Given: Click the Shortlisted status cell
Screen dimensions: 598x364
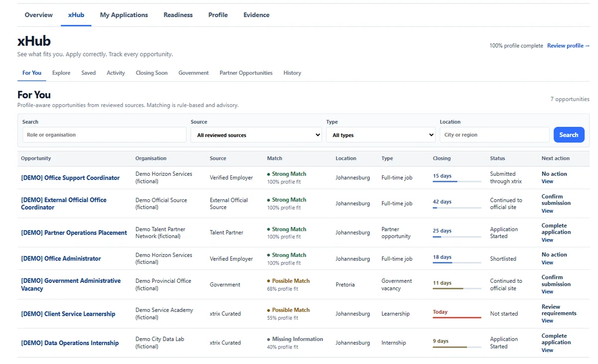Looking at the screenshot, I should (x=503, y=259).
